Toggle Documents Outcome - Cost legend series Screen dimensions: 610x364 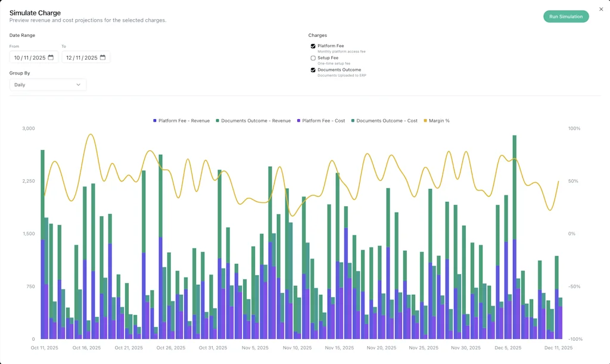[x=353, y=121]
